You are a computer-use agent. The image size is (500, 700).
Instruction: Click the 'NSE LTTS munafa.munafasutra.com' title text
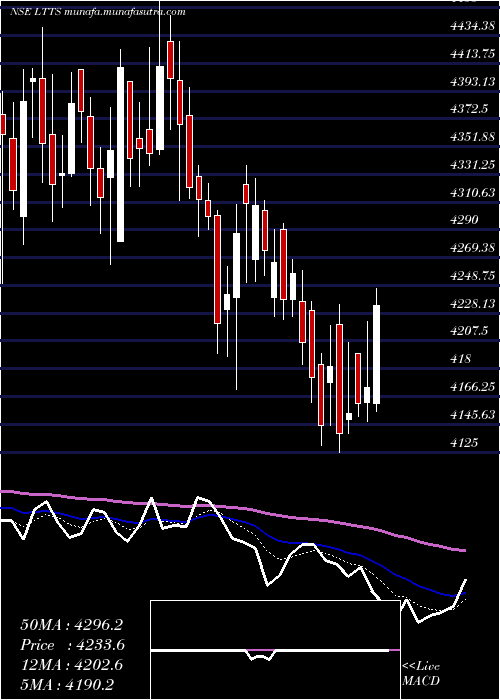98,12
